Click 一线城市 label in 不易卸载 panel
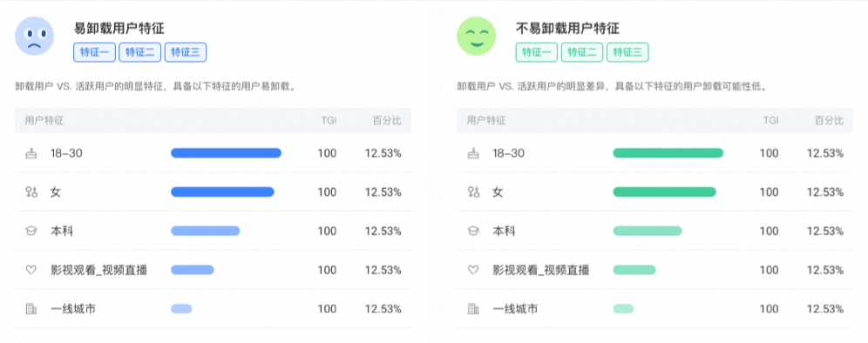868x343 pixels. (x=515, y=309)
